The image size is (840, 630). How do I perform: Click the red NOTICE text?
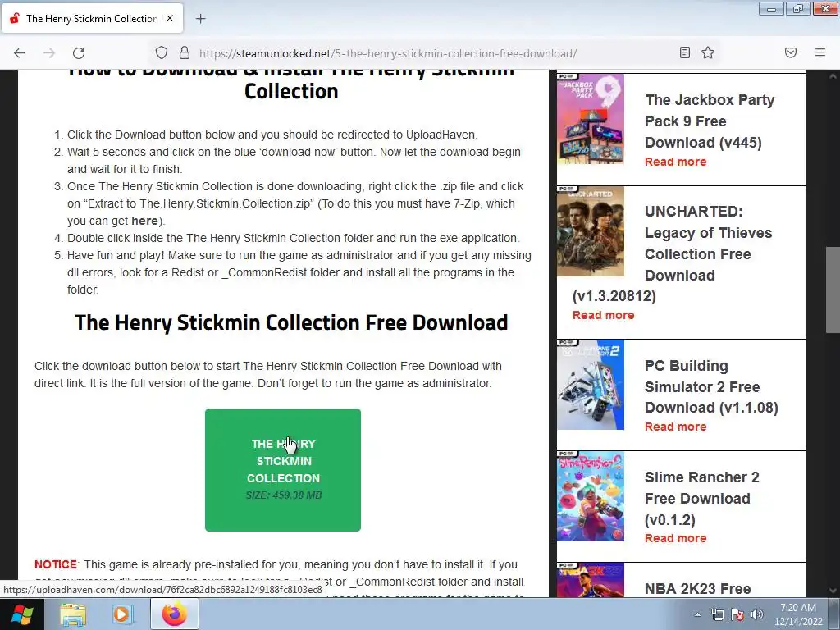pyautogui.click(x=56, y=564)
